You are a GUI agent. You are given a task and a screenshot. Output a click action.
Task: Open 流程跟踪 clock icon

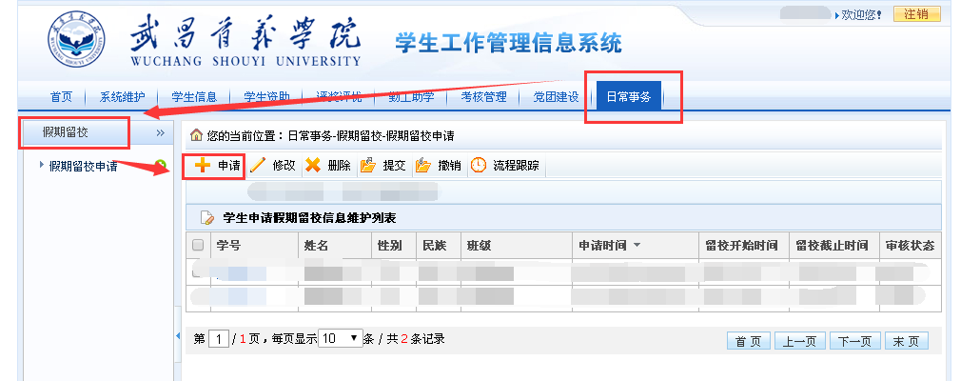point(479,166)
